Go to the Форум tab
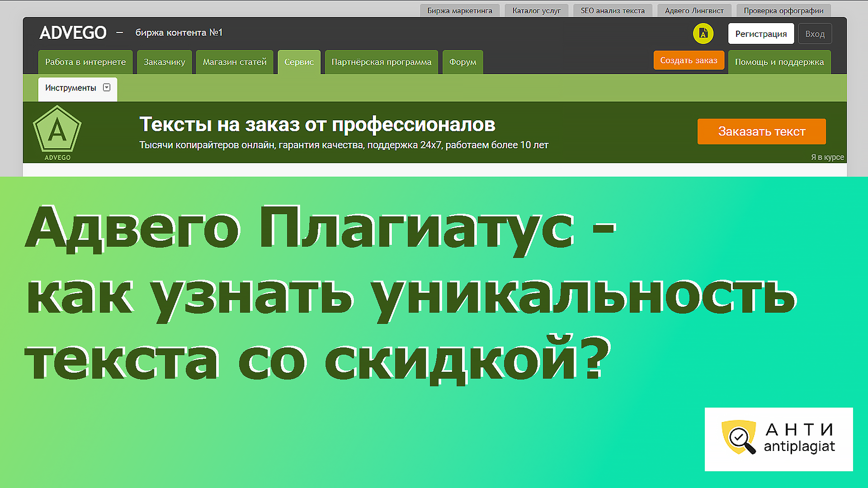 [463, 62]
